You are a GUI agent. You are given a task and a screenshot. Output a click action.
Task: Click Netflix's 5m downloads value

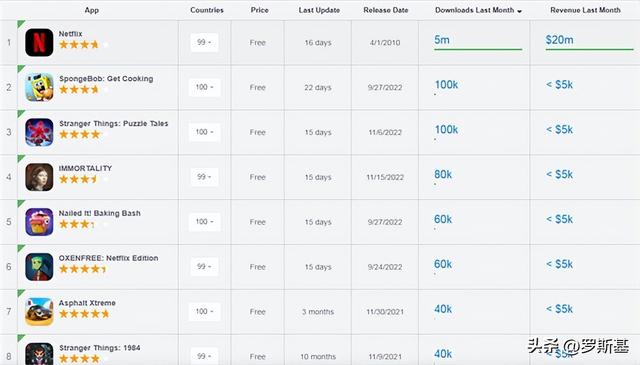(x=442, y=40)
